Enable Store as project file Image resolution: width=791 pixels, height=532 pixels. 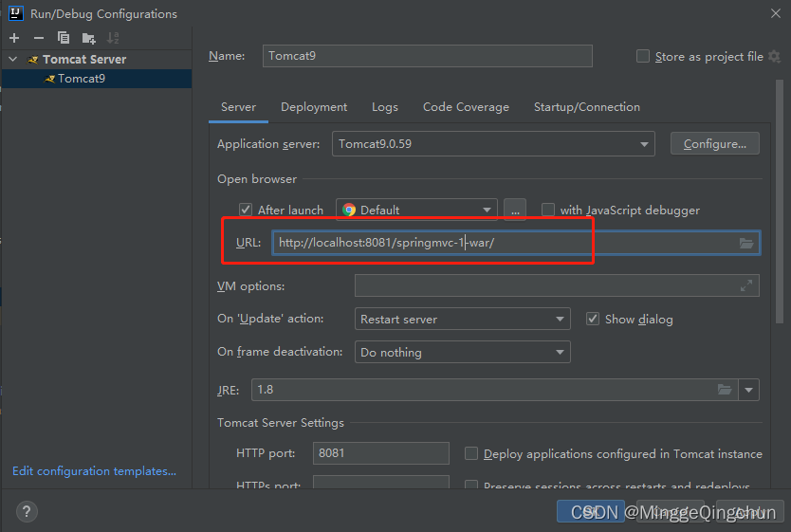[643, 56]
